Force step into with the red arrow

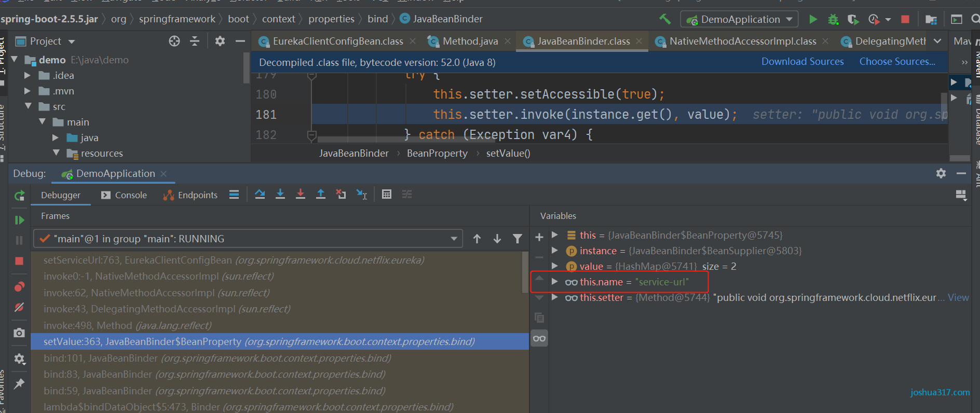click(x=301, y=195)
